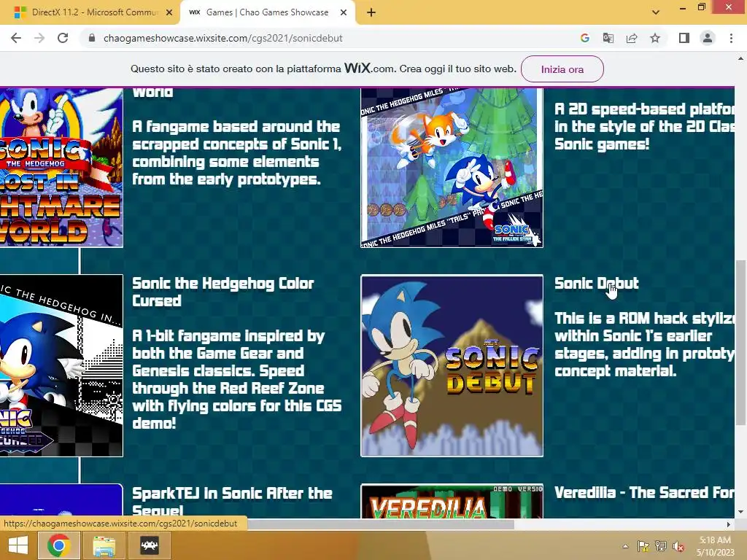Open the Windows Start menu
The height and width of the screenshot is (560, 747).
(x=18, y=545)
